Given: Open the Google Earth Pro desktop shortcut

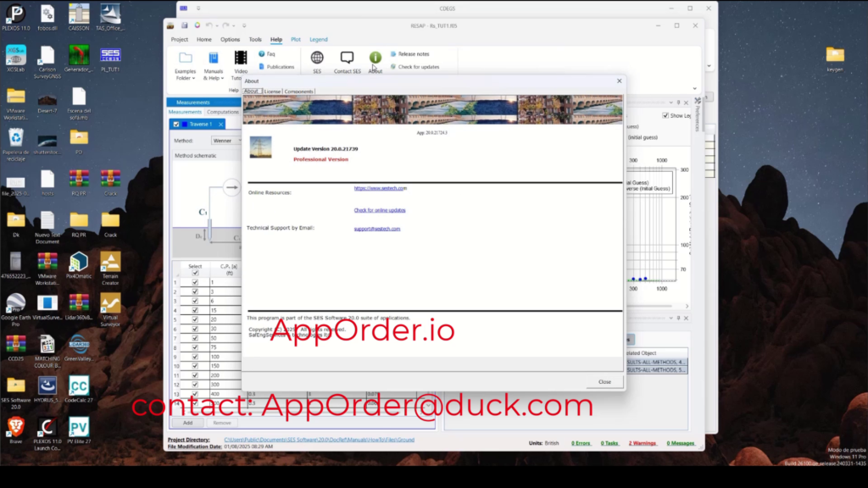Looking at the screenshot, I should pos(16,310).
